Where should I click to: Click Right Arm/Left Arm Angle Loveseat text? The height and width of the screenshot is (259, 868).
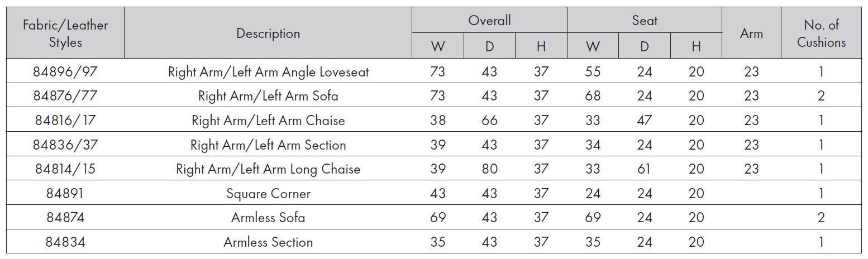pyautogui.click(x=268, y=72)
